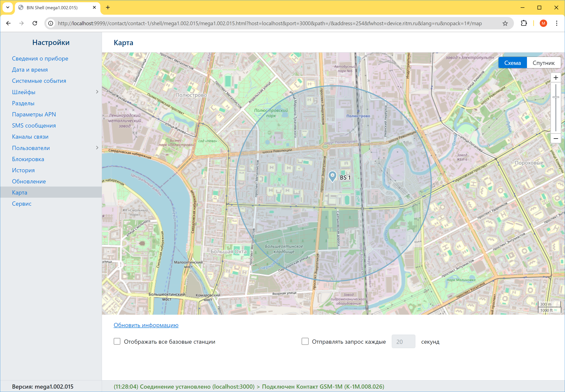The width and height of the screenshot is (565, 392).
Task: Enable "Отображать все базовые станции" checkbox
Action: click(117, 341)
